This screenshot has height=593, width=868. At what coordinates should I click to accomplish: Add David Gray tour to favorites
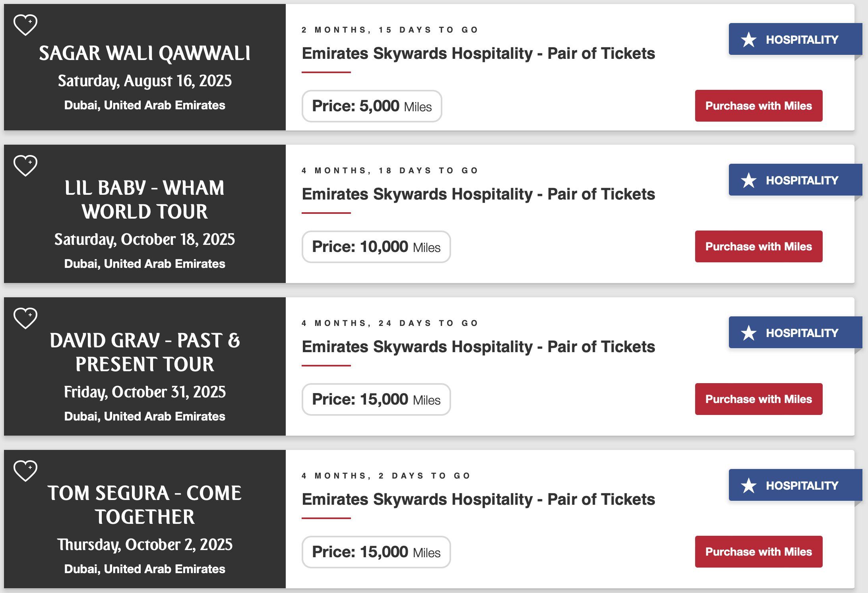[x=25, y=318]
